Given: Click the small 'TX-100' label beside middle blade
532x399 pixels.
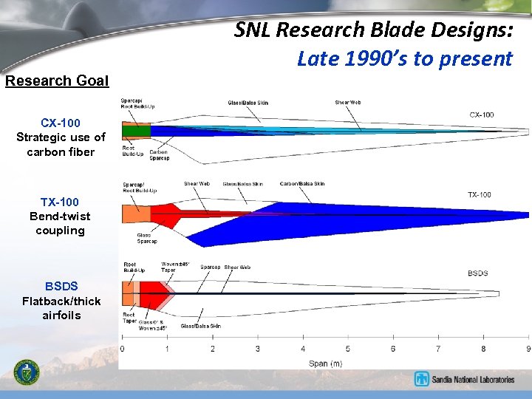Looking at the screenshot, I should 480,195.
